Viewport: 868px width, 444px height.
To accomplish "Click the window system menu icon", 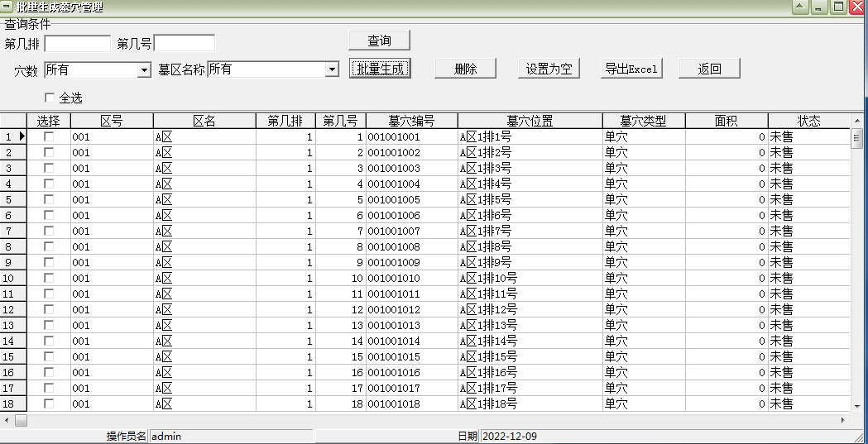I will [7, 7].
